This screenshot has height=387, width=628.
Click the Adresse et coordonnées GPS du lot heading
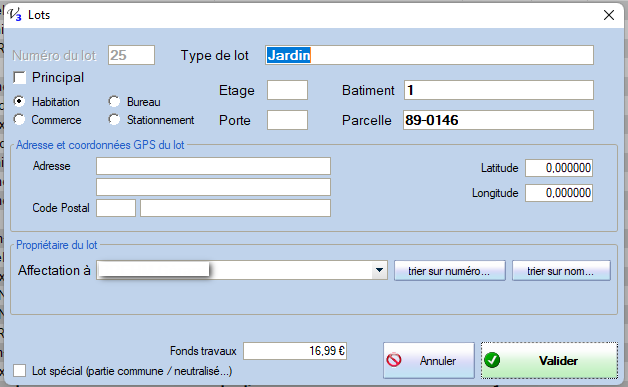100,145
